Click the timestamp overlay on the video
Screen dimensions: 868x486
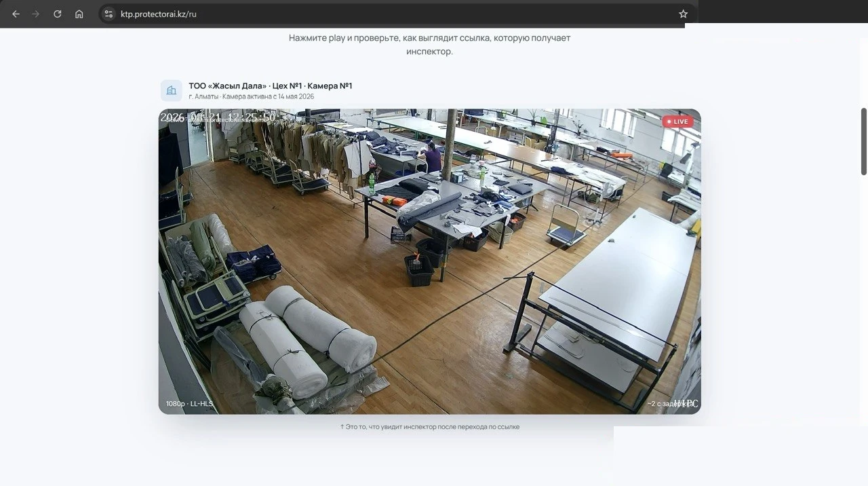(218, 117)
